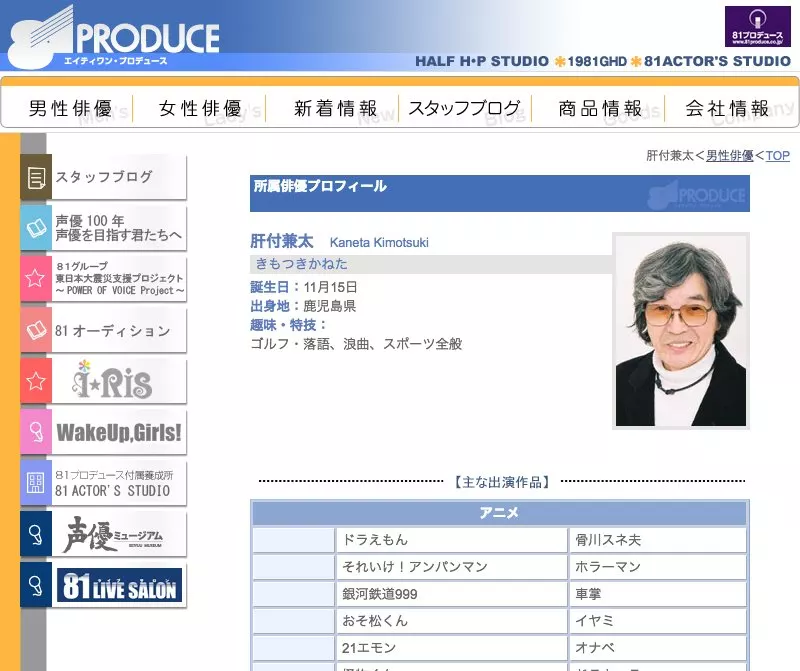Viewport: 800px width, 671px height.
Task: Click the book icon beside 声優100年
Action: (x=36, y=228)
